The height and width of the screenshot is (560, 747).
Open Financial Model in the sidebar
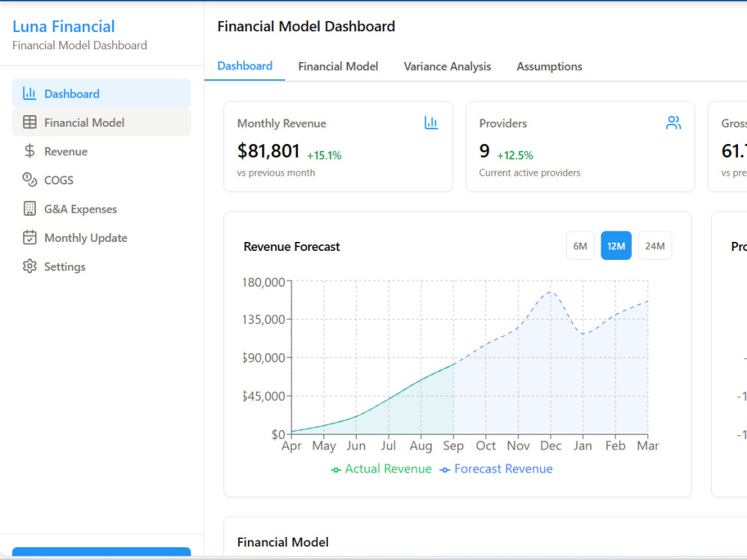point(102,122)
